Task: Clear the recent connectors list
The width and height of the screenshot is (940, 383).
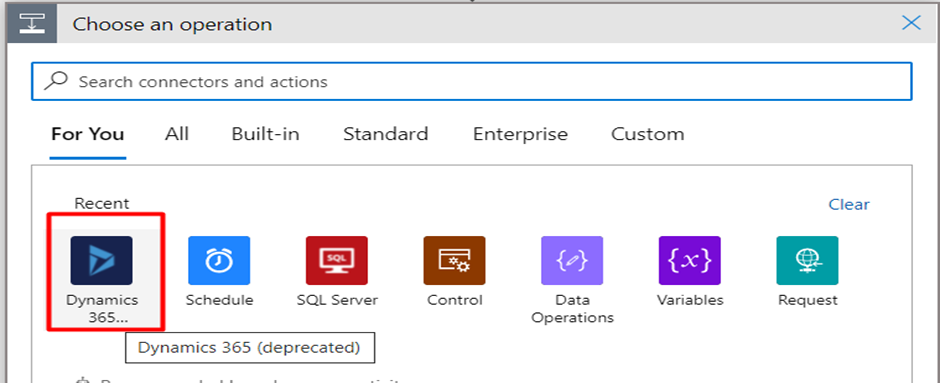Action: [x=849, y=204]
